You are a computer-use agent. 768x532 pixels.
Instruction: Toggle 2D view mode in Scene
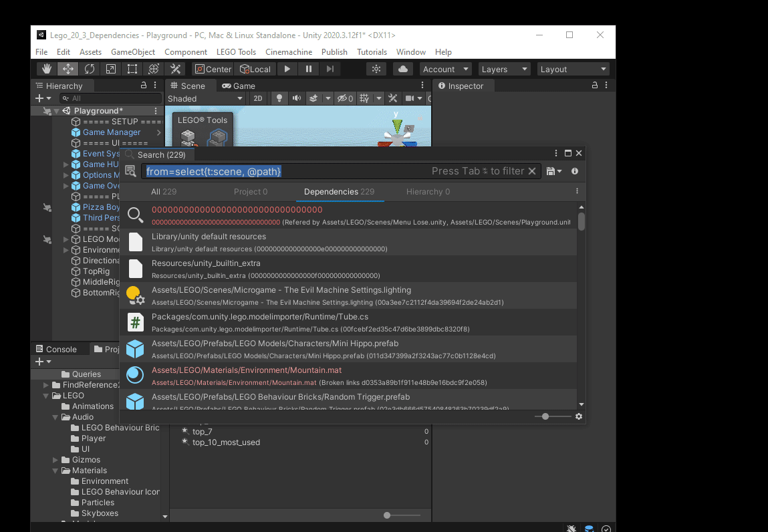tap(257, 98)
